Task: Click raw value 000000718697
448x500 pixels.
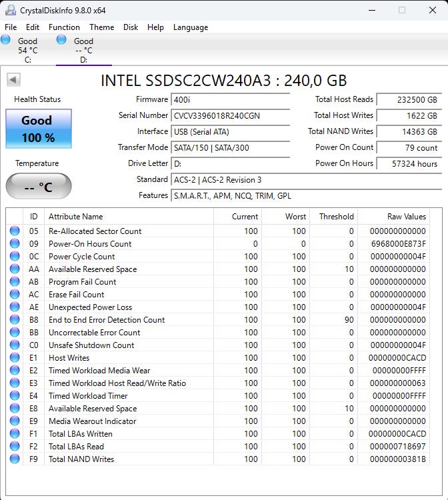Action: 397,447
